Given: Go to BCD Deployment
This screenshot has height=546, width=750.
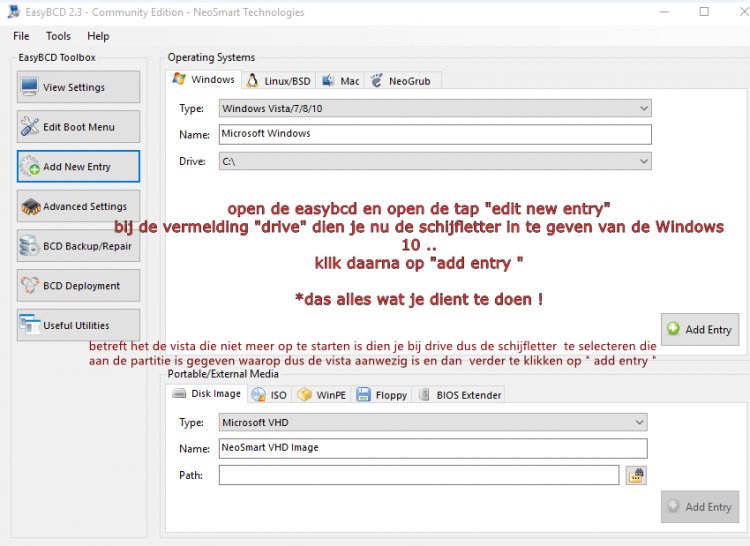Looking at the screenshot, I should point(78,286).
